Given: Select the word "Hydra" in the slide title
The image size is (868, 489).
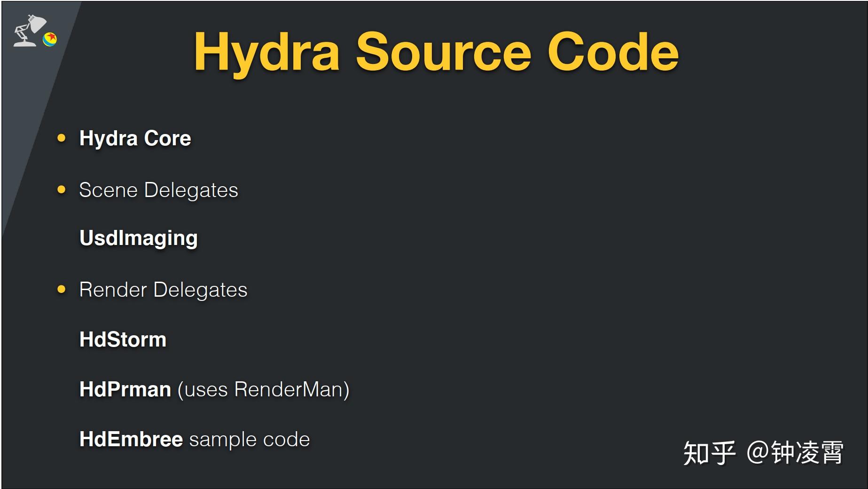Looking at the screenshot, I should pos(266,53).
